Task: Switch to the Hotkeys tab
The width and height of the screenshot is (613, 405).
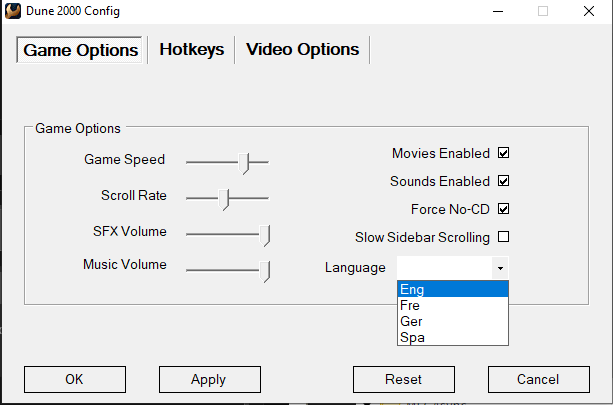Action: [192, 49]
